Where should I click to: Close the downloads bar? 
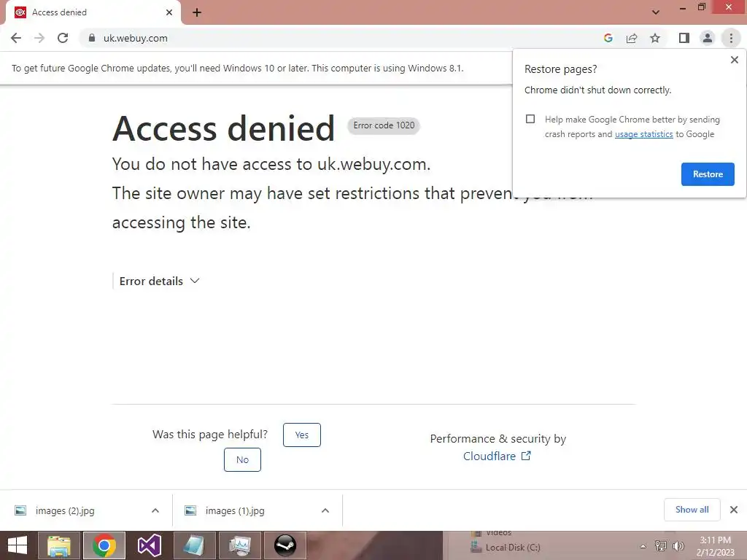tap(734, 510)
